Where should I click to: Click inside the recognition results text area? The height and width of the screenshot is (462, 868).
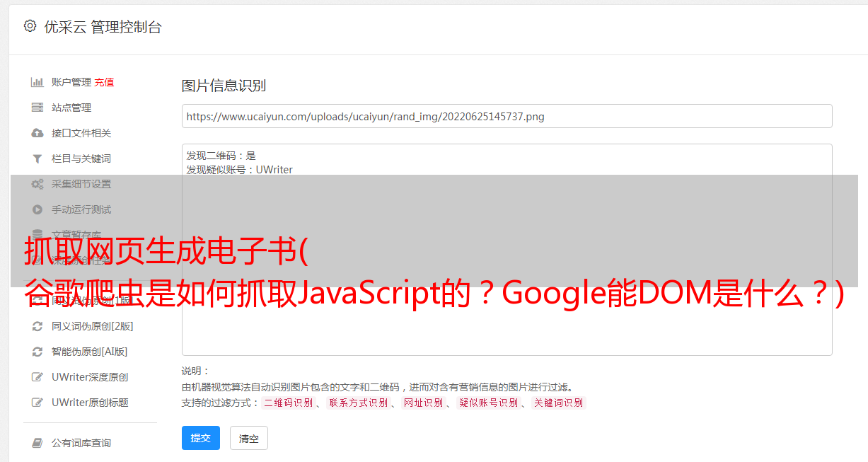coord(507,250)
